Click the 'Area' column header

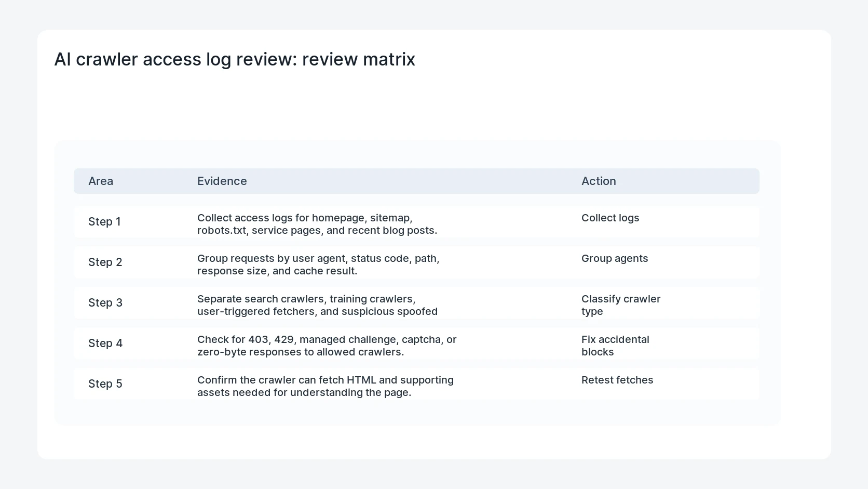coord(101,181)
